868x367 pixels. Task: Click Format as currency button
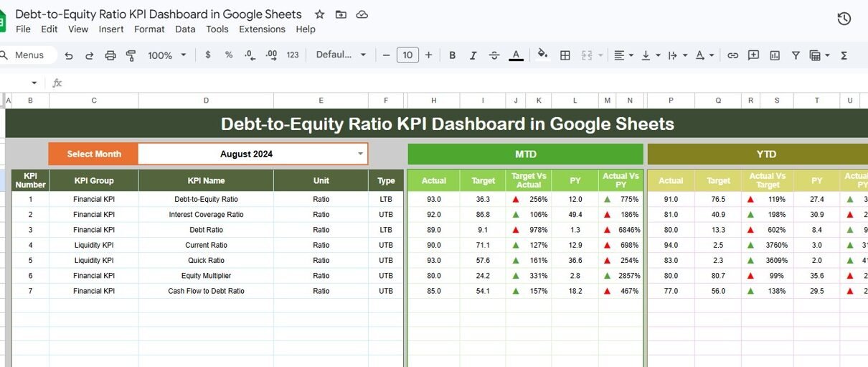(208, 55)
